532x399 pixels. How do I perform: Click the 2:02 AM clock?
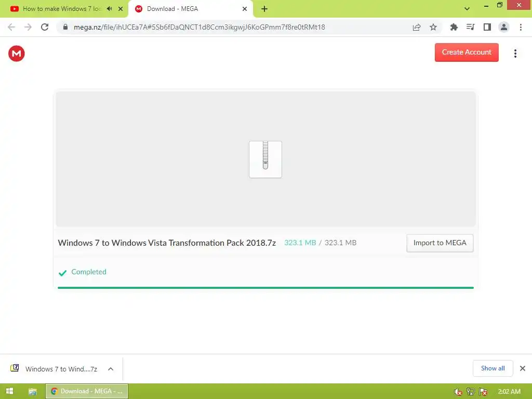(509, 392)
